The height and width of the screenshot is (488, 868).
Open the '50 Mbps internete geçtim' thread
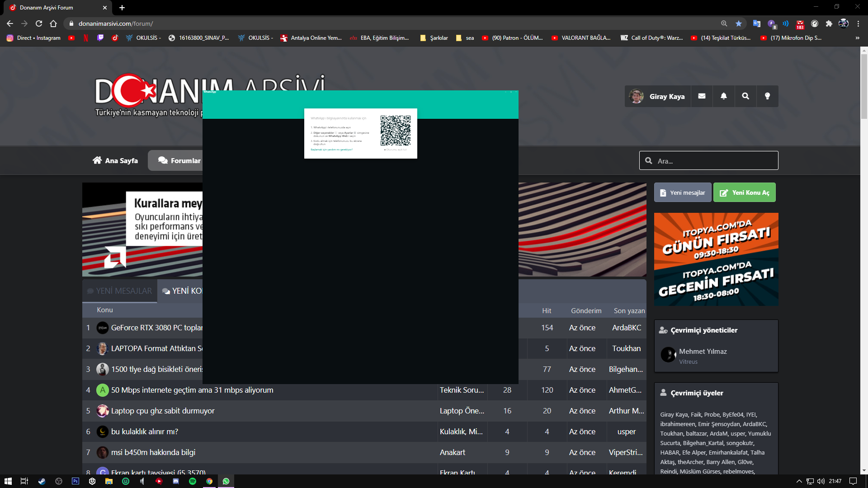[192, 390]
